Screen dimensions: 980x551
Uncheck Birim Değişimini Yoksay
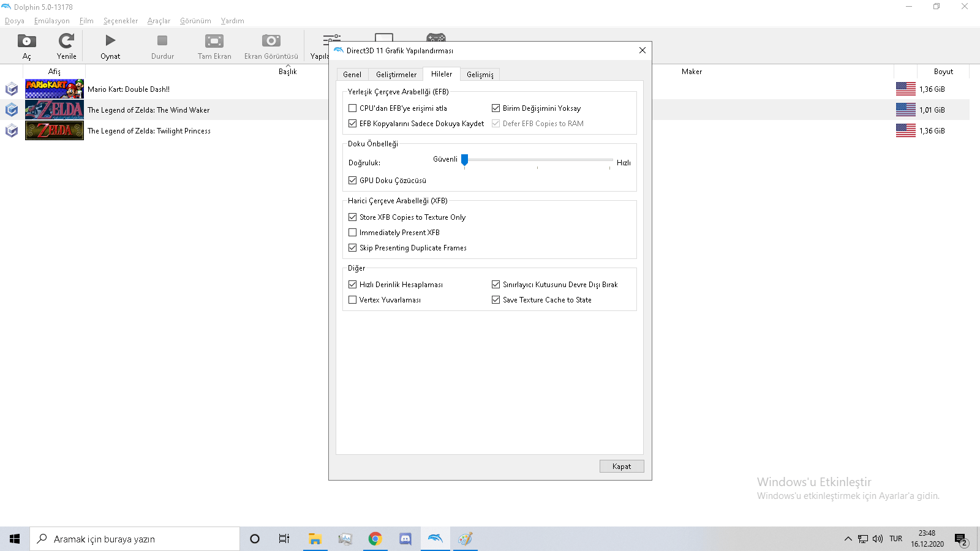496,108
